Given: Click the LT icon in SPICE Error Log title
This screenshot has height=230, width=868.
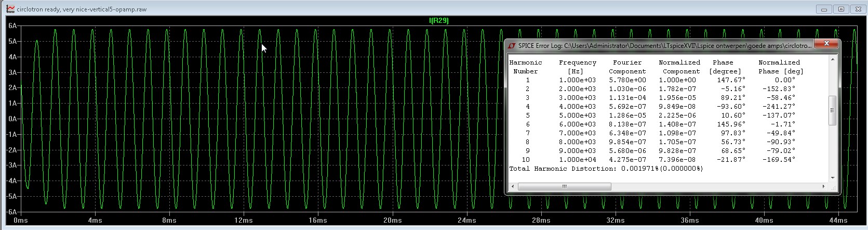Looking at the screenshot, I should click(512, 45).
